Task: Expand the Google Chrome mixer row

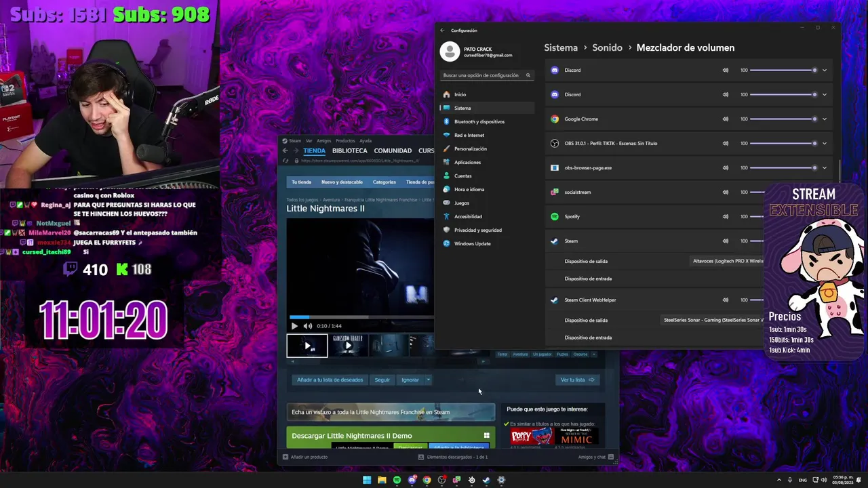Action: [825, 119]
